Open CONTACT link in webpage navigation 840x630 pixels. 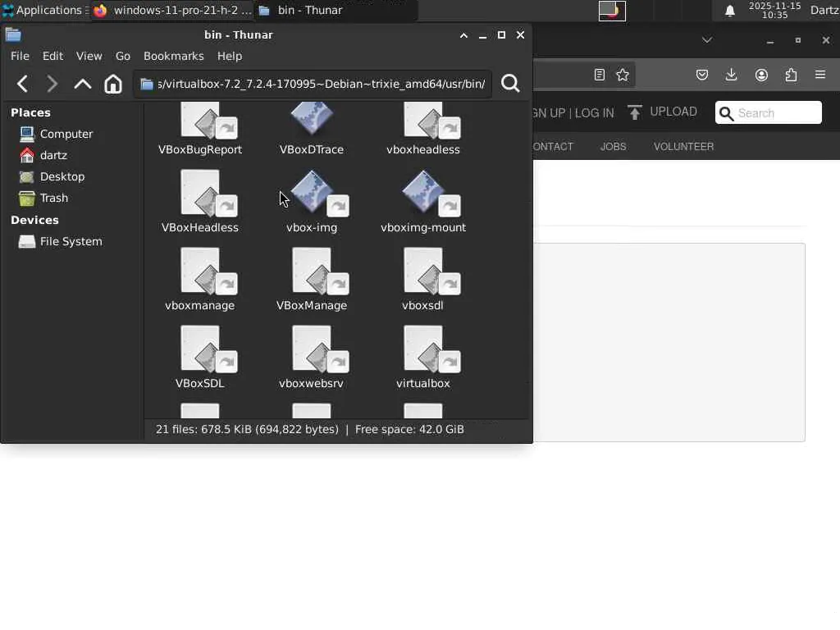[x=554, y=147]
